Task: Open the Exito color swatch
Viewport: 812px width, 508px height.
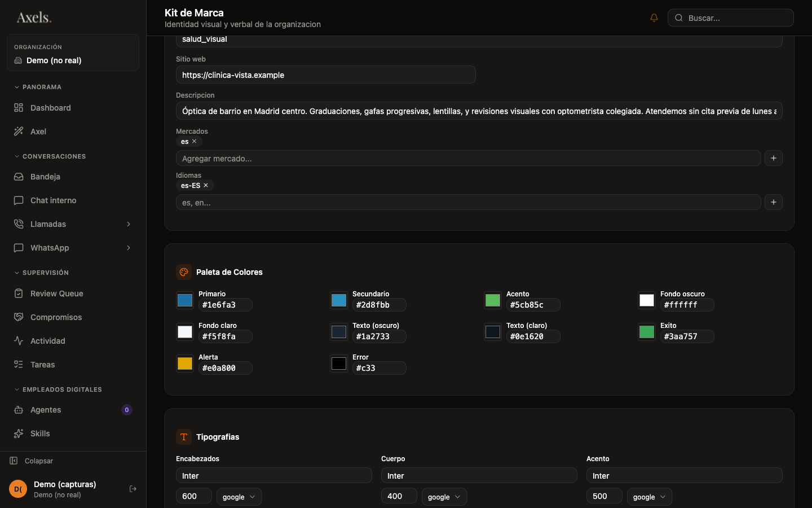Action: pos(647,332)
